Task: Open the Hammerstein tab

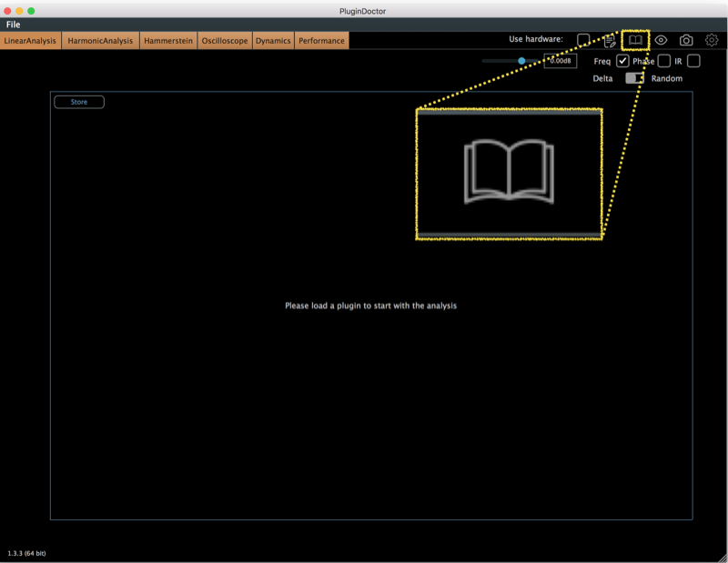Action: (168, 40)
